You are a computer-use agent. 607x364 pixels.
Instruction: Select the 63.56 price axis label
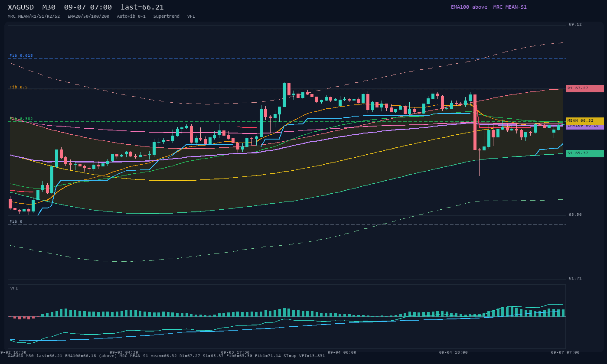click(575, 214)
